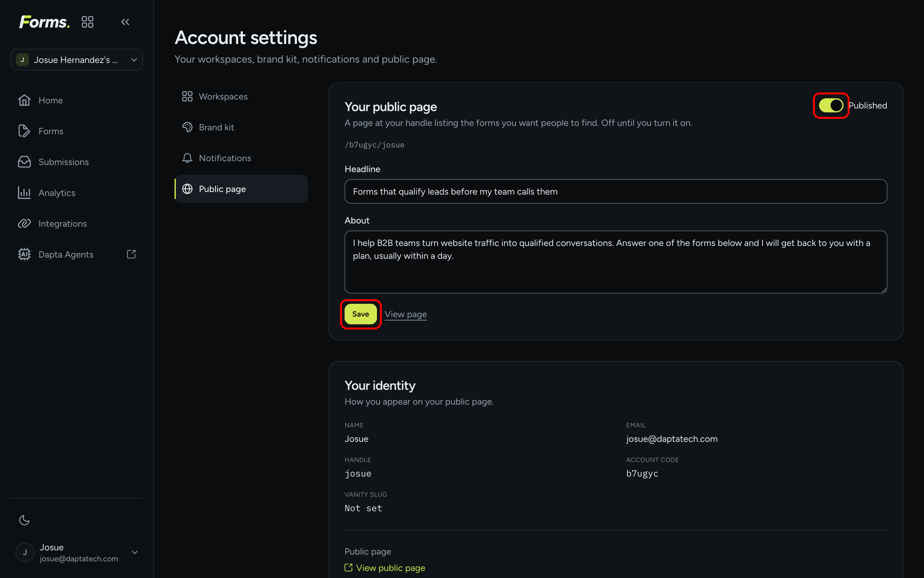
Task: Click the josue handle value
Action: click(358, 474)
